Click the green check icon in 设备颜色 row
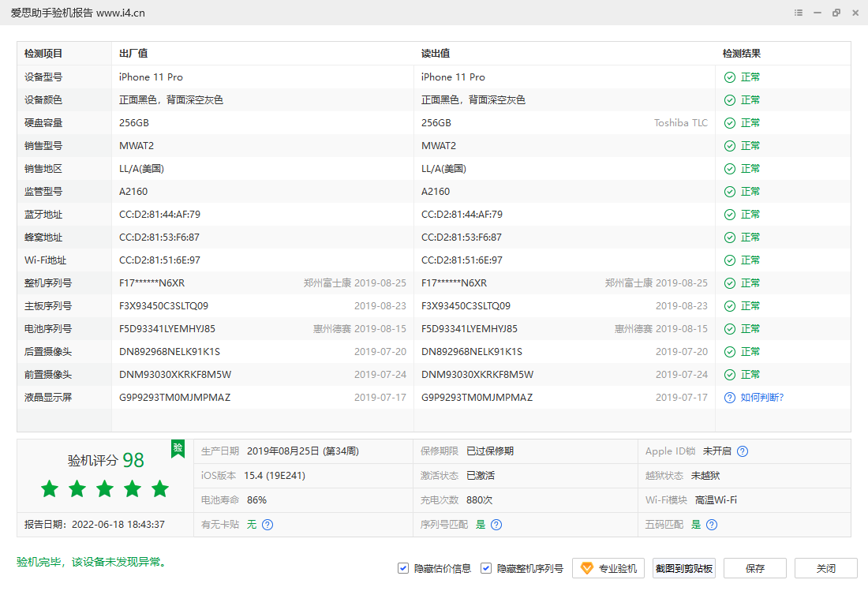868x591 pixels. point(730,100)
